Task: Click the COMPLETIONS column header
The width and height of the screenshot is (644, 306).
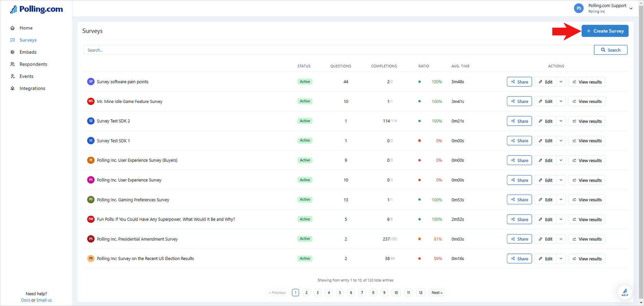Action: coord(384,66)
